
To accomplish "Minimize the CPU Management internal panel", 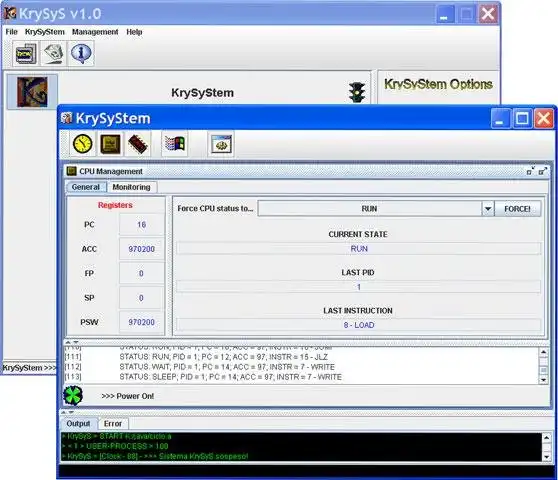I will click(531, 171).
